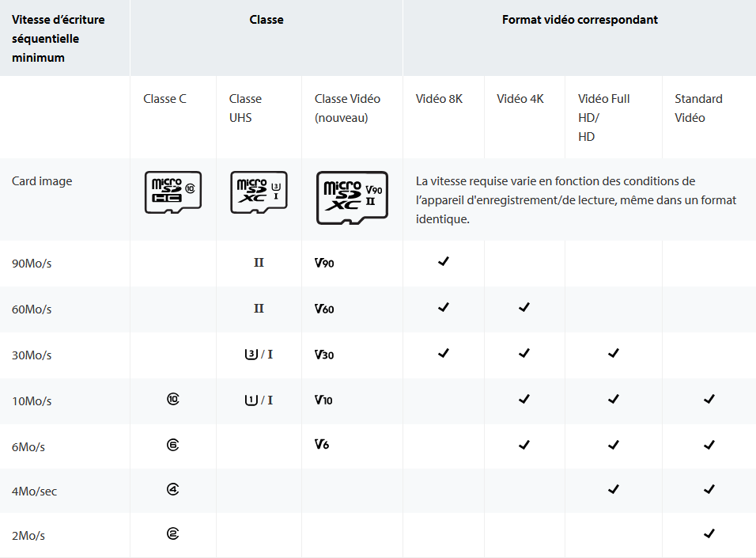This screenshot has width=756, height=558.
Task: Click the Class 10 symbol in the 10Mo/s row
Action: [173, 400]
